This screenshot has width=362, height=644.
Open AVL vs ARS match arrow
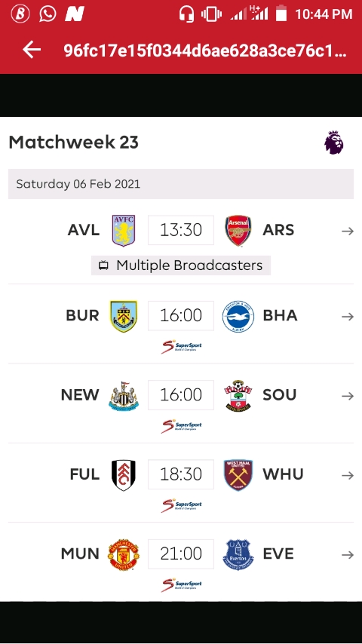click(348, 232)
